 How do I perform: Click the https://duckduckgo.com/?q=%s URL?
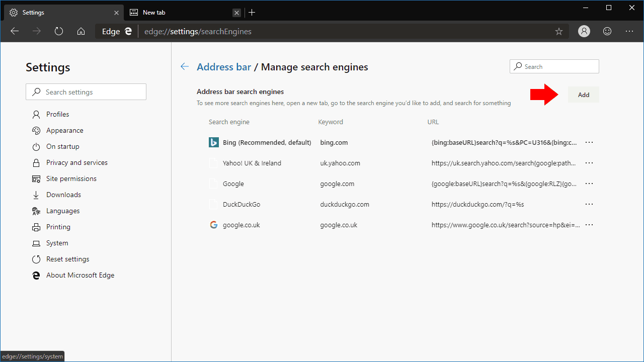(478, 204)
